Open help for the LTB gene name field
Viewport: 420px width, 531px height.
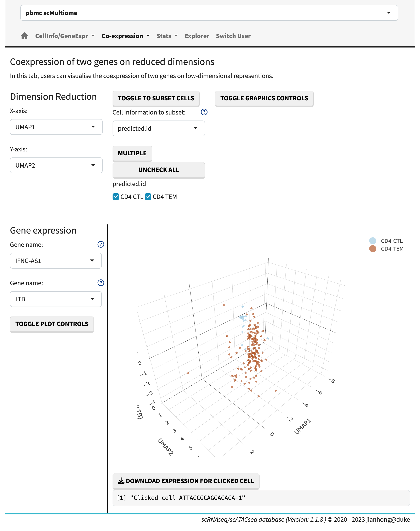[101, 283]
